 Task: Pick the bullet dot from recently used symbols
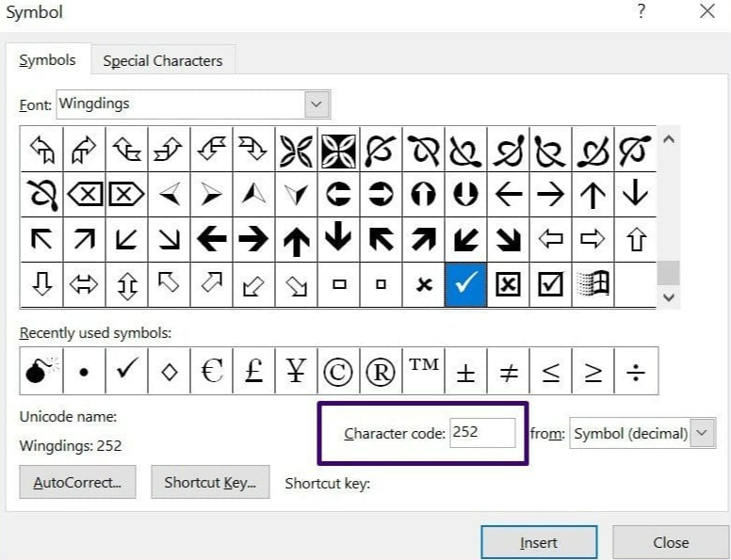[x=85, y=371]
